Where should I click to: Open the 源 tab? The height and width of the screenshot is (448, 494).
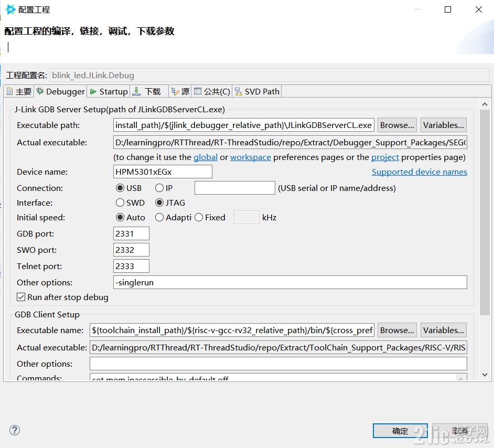point(180,91)
